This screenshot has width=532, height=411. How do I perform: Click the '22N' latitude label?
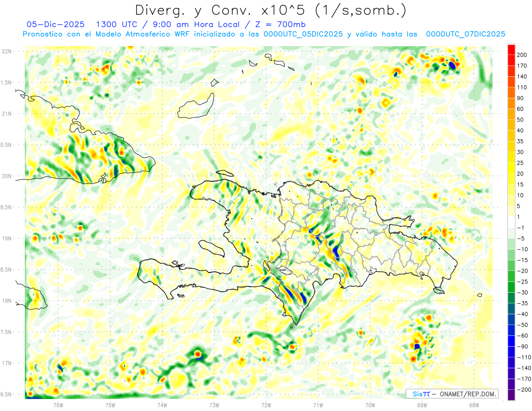point(7,51)
